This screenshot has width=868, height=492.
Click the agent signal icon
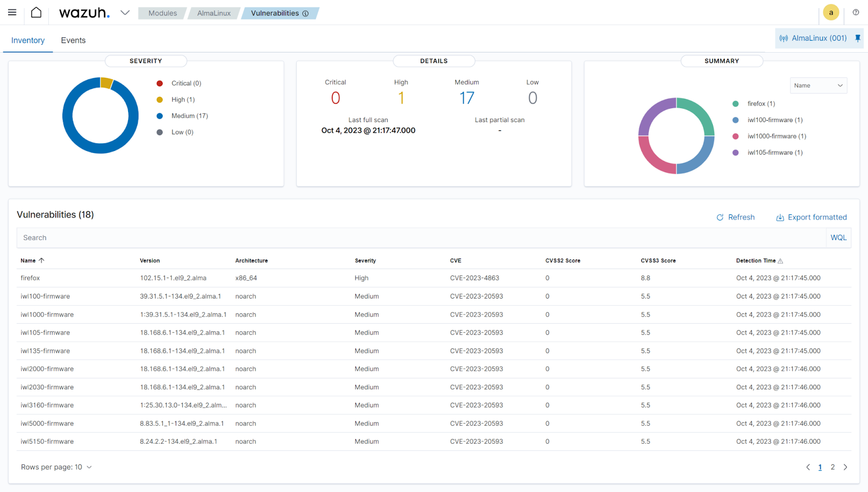[783, 39]
